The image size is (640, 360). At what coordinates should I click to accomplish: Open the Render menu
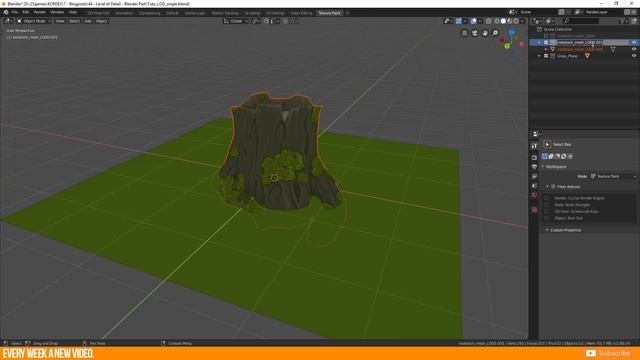(40, 13)
